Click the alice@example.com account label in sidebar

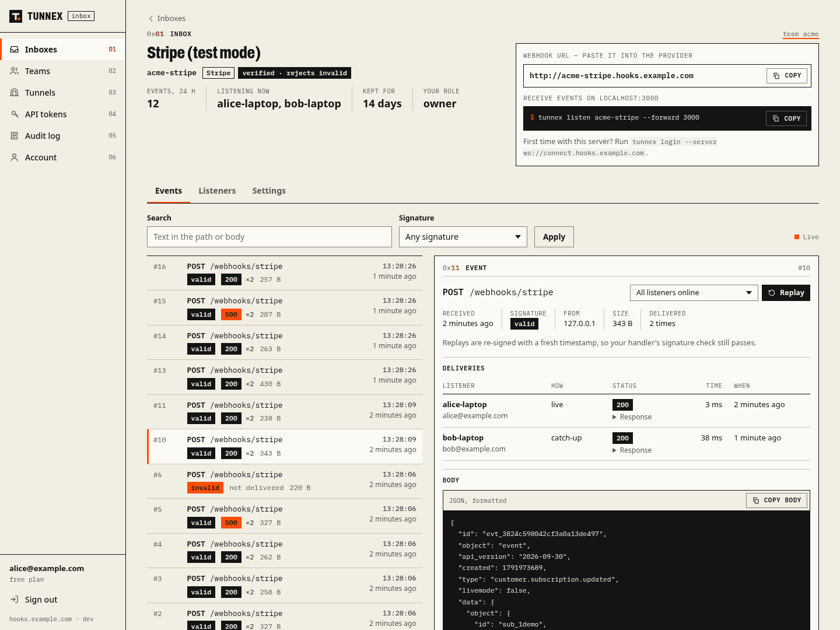[47, 569]
